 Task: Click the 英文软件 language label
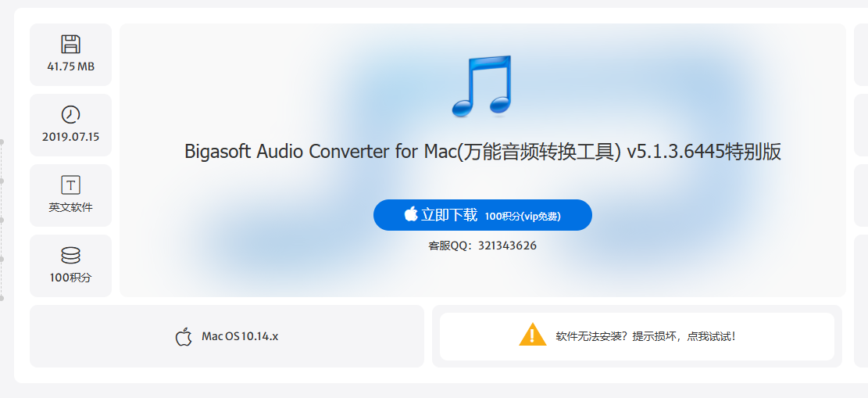coord(71,207)
